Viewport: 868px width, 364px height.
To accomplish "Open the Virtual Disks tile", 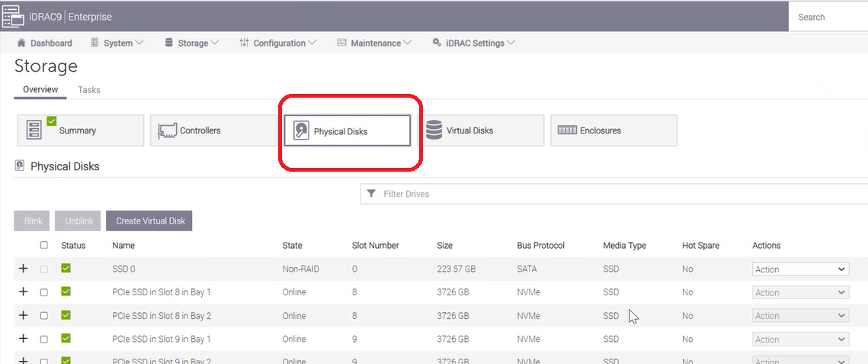I will click(x=481, y=130).
